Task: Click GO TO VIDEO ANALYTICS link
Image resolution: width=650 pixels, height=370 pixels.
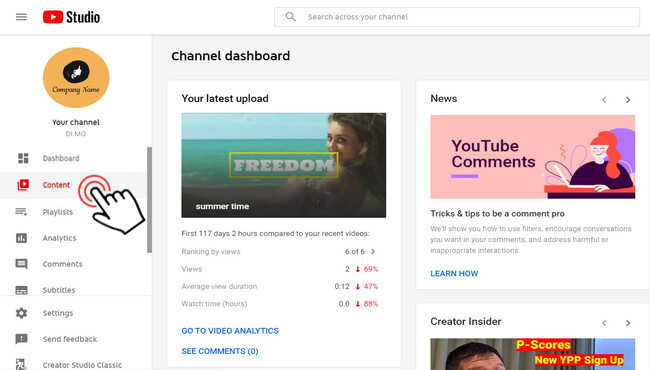Action: click(230, 331)
